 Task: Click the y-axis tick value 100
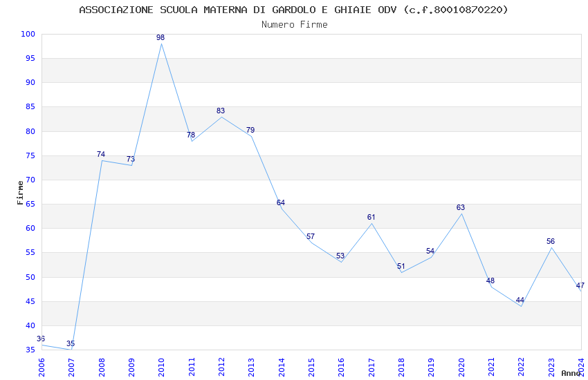[28, 34]
